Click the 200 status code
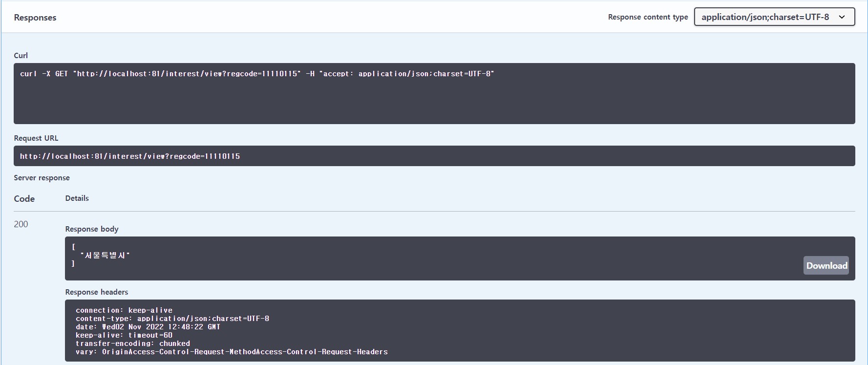868x365 pixels. click(21, 224)
